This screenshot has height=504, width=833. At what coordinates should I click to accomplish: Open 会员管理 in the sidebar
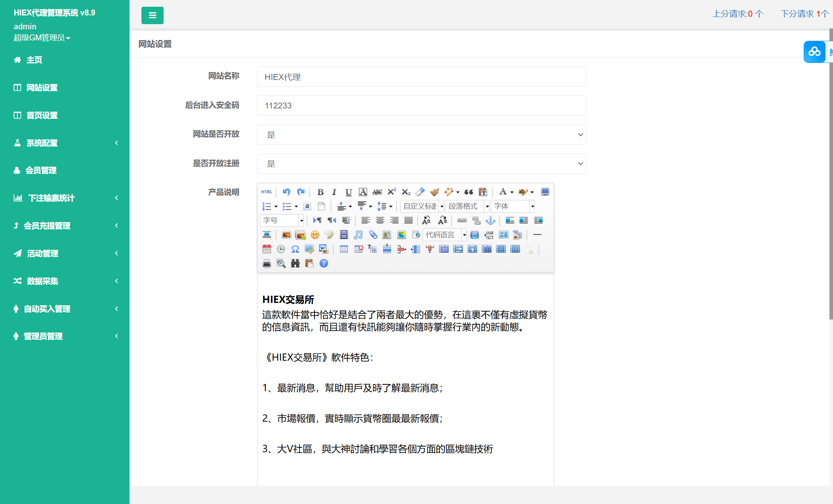tap(41, 170)
